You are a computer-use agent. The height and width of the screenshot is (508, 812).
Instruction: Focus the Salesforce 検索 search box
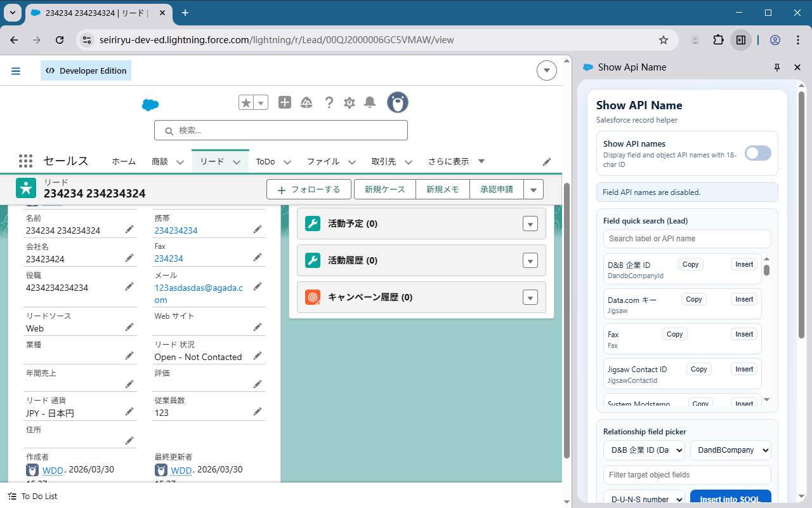(x=280, y=130)
